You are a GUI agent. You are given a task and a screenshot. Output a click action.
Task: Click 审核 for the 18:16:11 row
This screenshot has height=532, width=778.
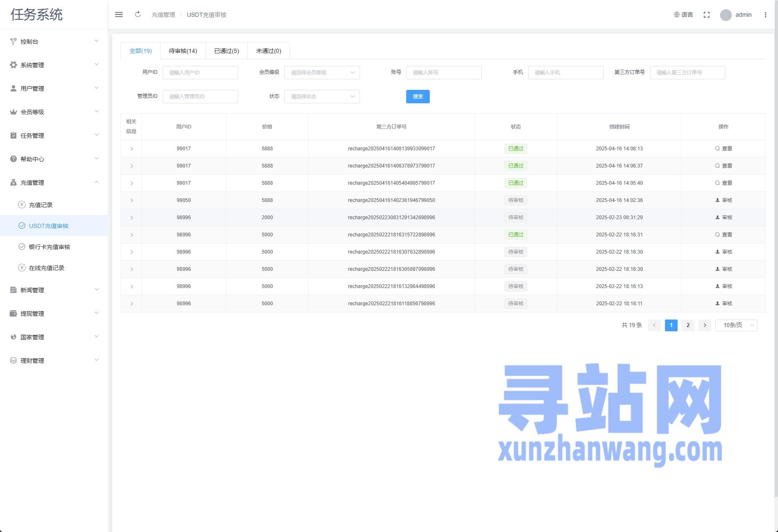723,304
